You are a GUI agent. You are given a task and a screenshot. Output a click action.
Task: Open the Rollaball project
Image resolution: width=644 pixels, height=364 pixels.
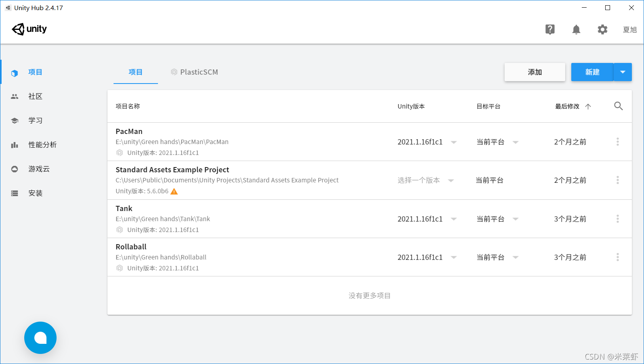131,247
